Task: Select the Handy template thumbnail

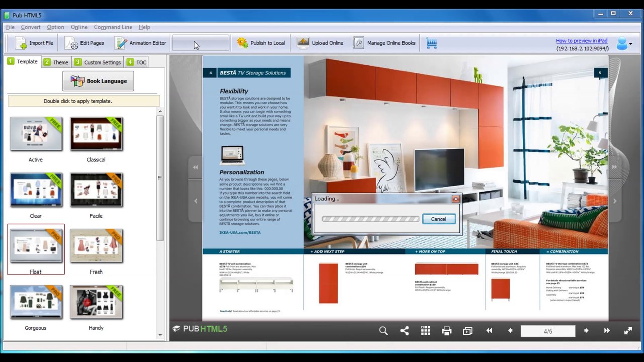Action: [96, 302]
